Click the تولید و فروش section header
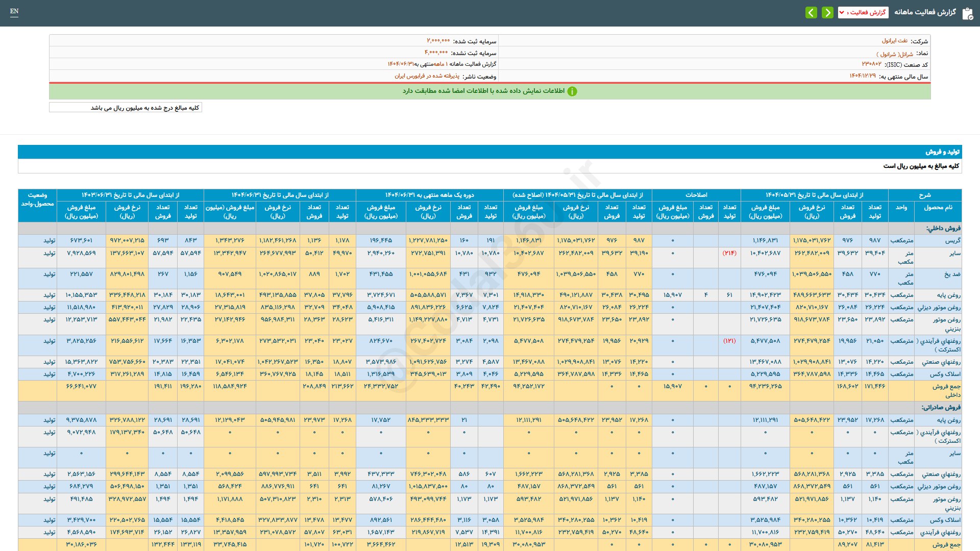Image resolution: width=980 pixels, height=551 pixels. pyautogui.click(x=942, y=152)
